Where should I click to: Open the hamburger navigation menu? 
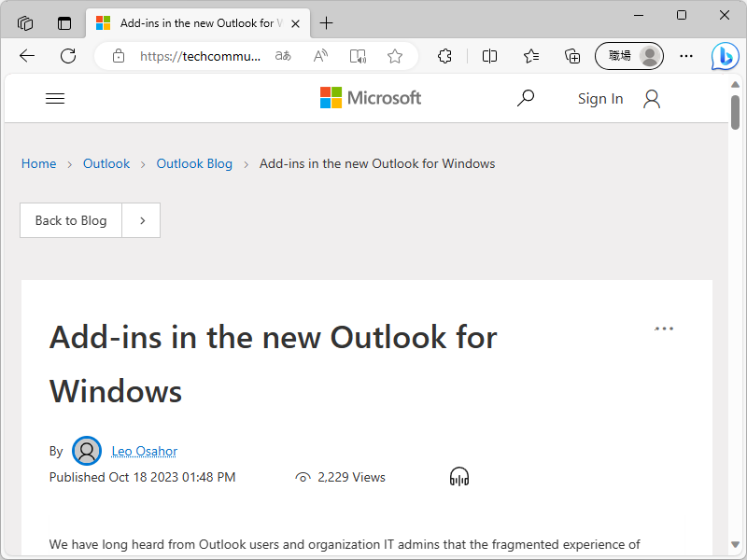click(55, 98)
